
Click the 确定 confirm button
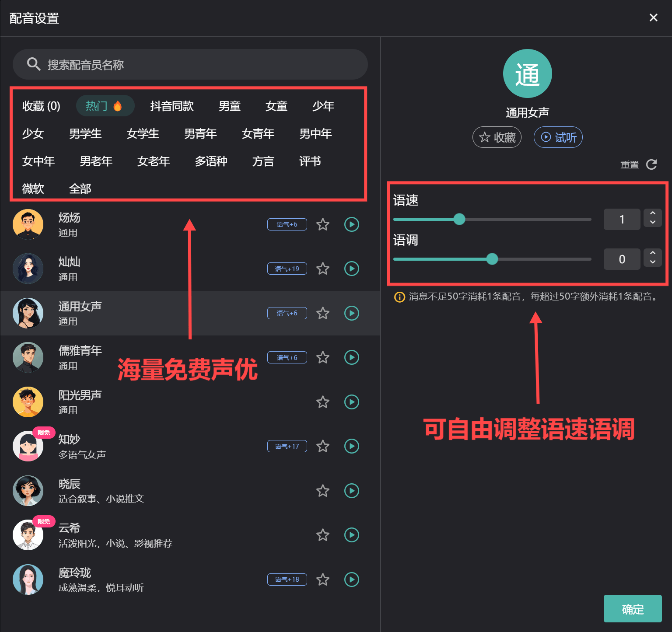tap(632, 609)
